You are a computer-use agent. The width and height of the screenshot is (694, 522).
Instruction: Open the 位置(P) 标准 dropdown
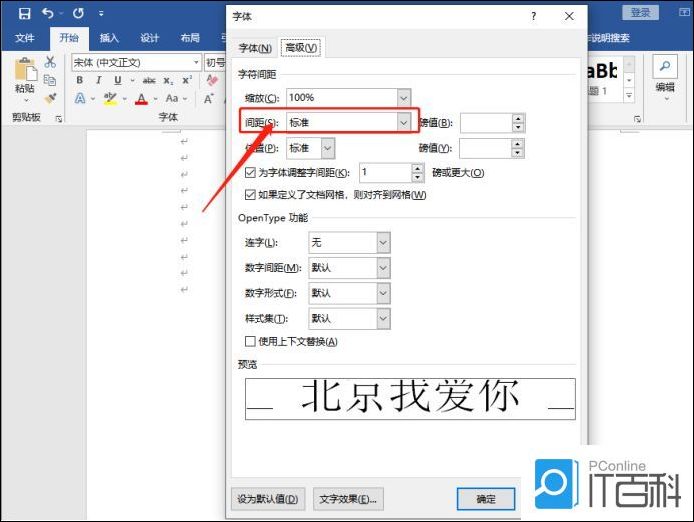coord(328,148)
